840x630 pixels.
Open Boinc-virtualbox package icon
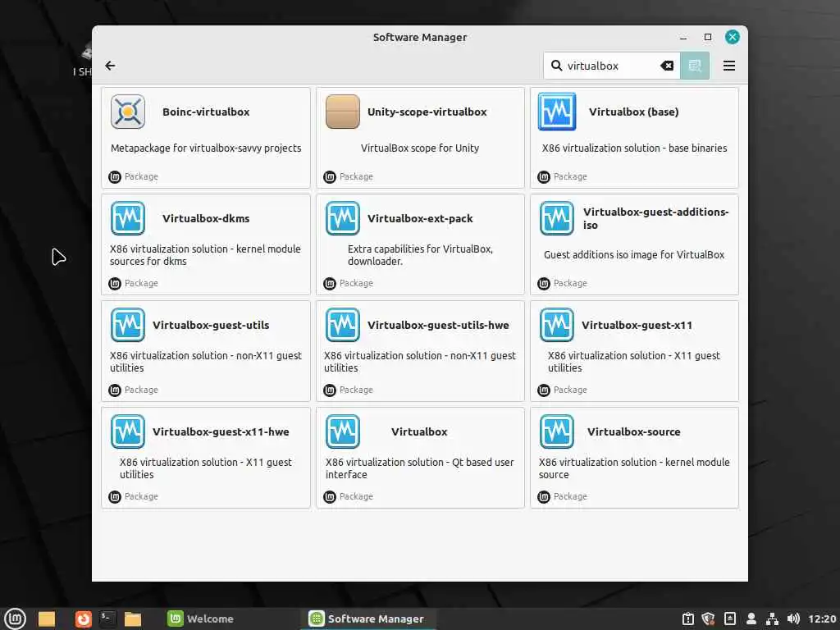(127, 112)
